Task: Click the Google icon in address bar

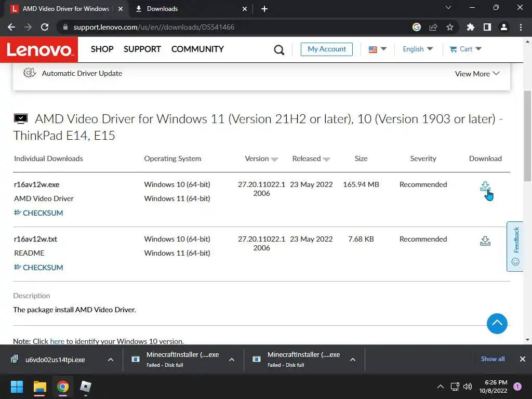Action: pos(417,27)
